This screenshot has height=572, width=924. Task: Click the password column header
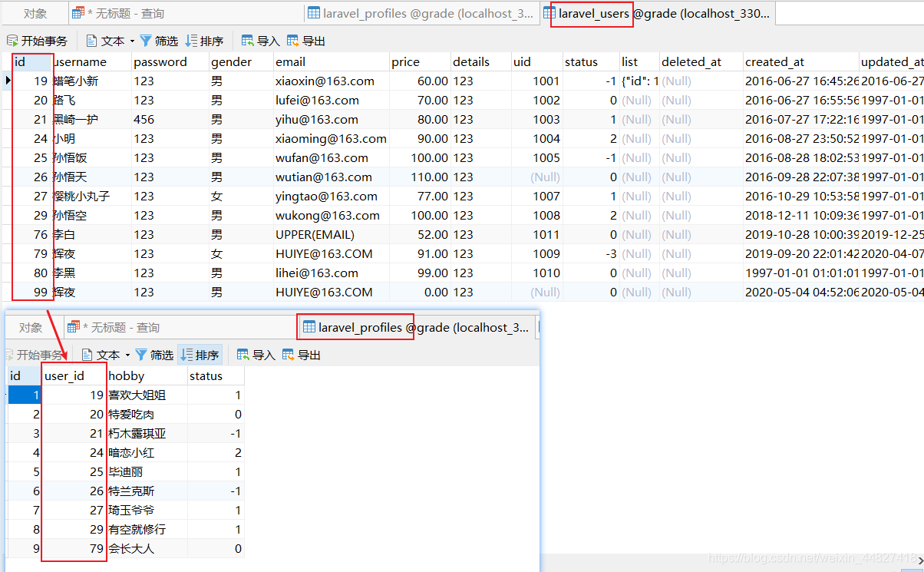(x=170, y=61)
